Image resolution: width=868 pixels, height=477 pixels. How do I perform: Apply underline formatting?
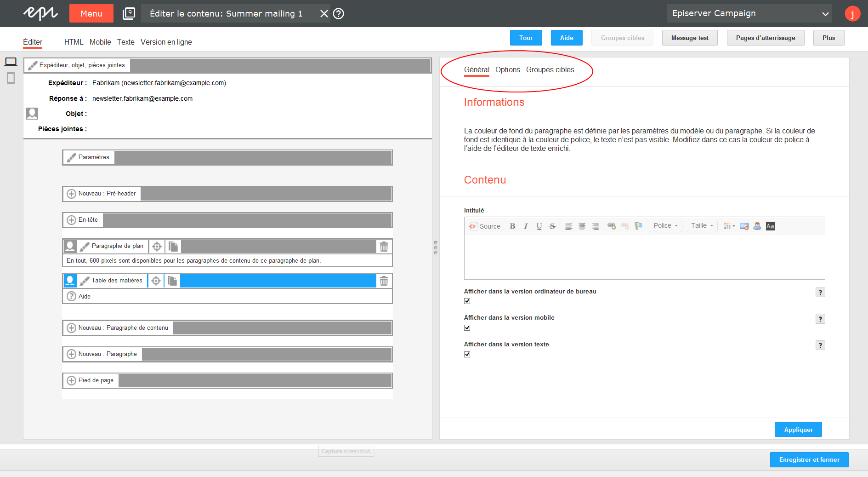[539, 226]
